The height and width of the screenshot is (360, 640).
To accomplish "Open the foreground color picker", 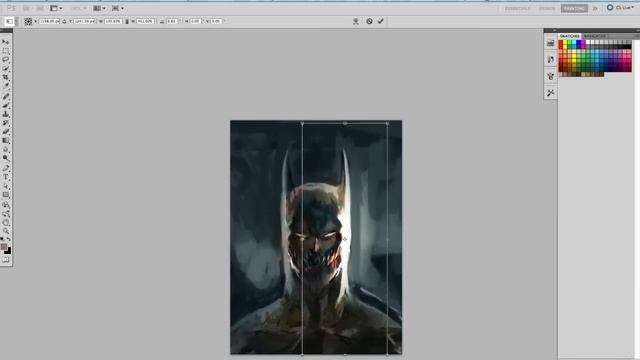I will click(x=4, y=247).
